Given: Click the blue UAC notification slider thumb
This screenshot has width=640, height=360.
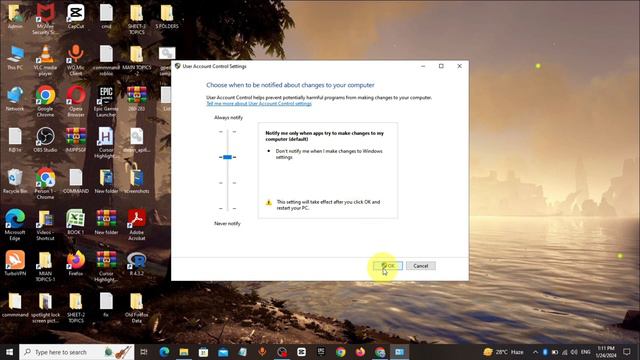Looking at the screenshot, I should (x=227, y=157).
